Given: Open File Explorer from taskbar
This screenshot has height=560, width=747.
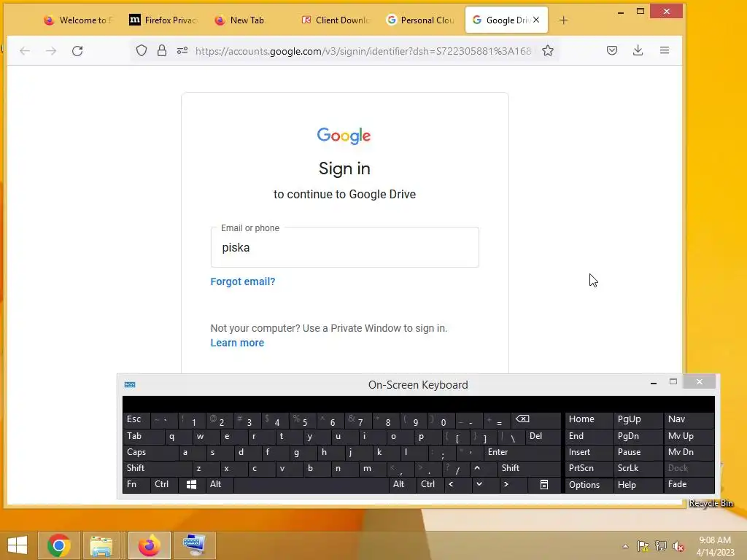Looking at the screenshot, I should pos(101,545).
